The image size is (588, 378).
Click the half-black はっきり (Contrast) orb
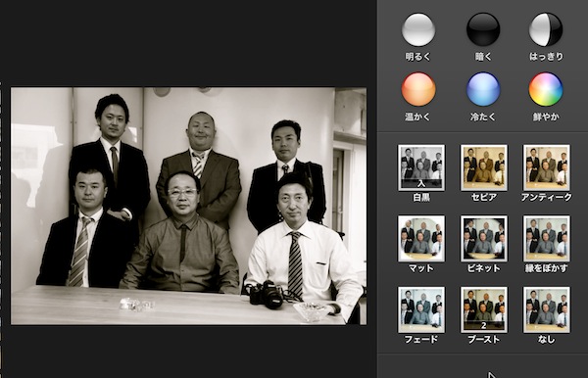tap(546, 29)
